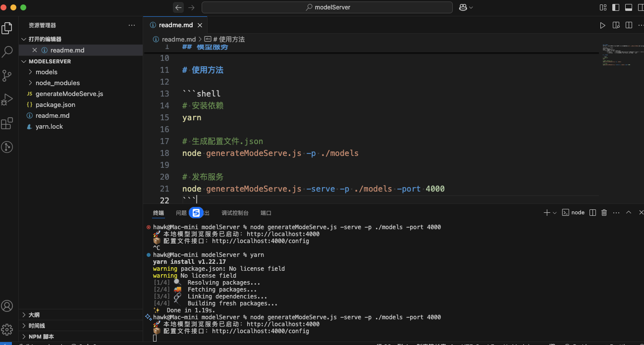
Task: Split the terminal pane
Action: pyautogui.click(x=593, y=212)
